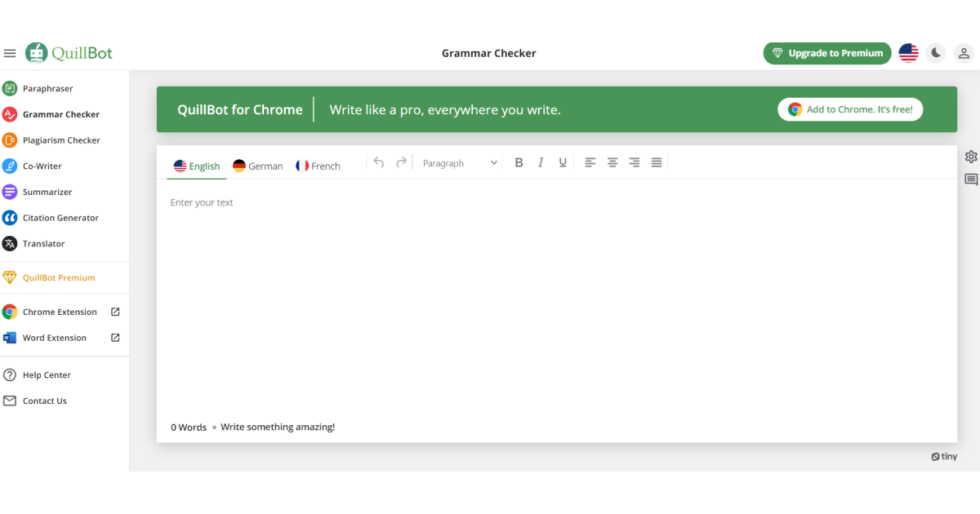980x514 pixels.
Task: Click Upgrade to Premium button
Action: [x=827, y=53]
